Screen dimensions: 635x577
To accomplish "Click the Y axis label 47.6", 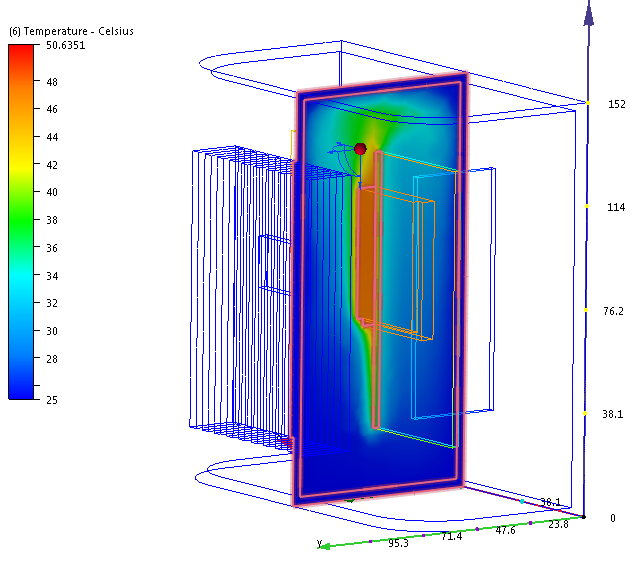I will pyautogui.click(x=505, y=530).
